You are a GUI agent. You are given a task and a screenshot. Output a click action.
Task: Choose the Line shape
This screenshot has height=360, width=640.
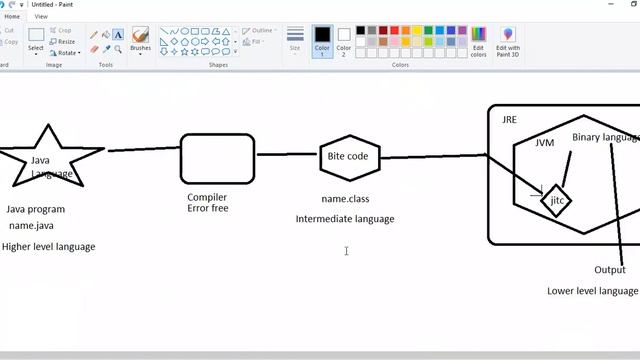pos(164,31)
